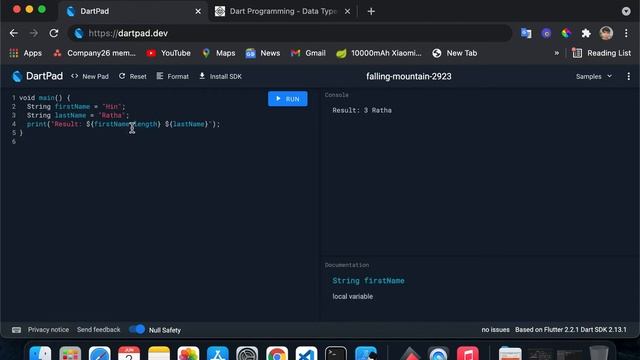The width and height of the screenshot is (640, 360).
Task: Open the News bookmark
Action: 263,53
